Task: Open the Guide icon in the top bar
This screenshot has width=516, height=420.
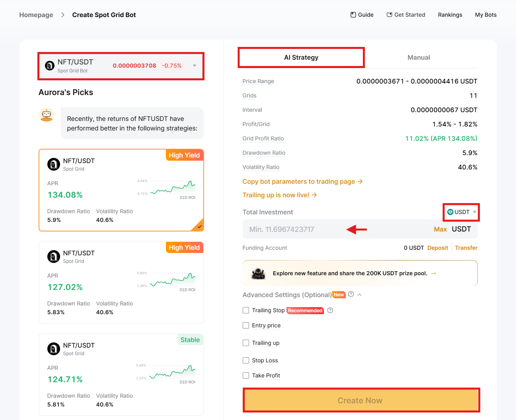Action: click(352, 14)
